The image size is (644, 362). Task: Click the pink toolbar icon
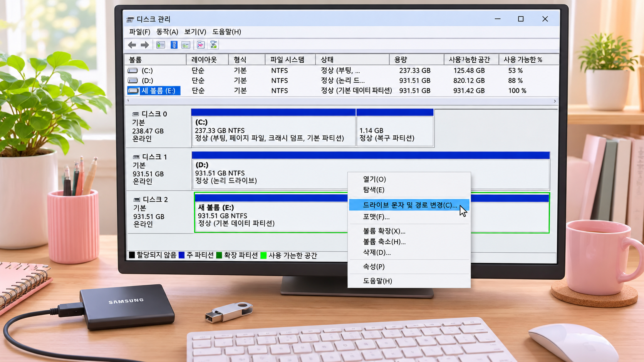tap(201, 45)
